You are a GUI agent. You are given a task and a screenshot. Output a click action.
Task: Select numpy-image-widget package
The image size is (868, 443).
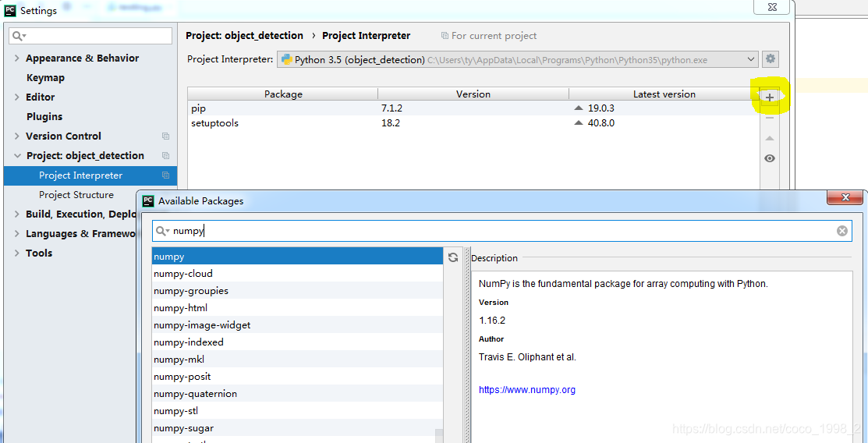click(x=298, y=325)
